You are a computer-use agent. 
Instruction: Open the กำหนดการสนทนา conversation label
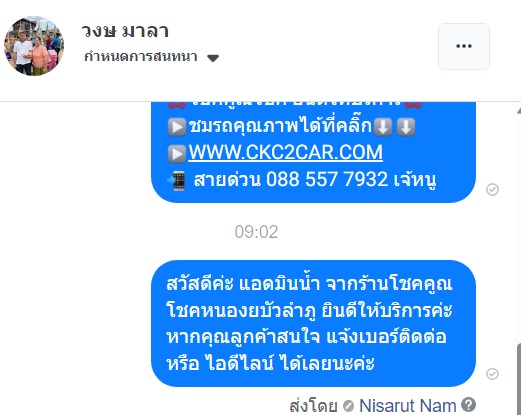click(141, 57)
